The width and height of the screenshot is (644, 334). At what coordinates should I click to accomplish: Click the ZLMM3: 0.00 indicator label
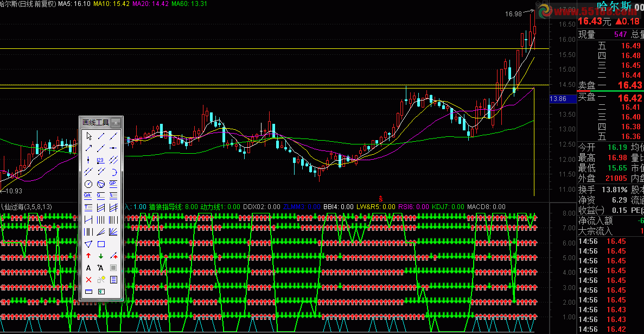[302, 206]
